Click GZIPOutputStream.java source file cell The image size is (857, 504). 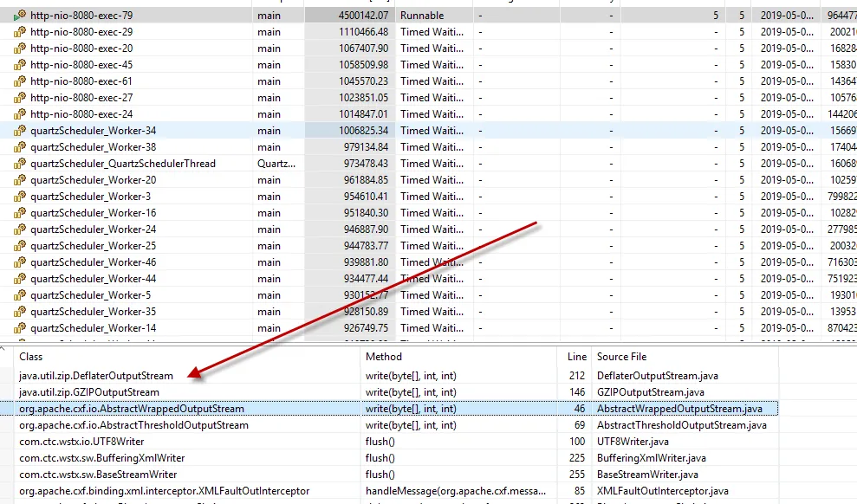[x=651, y=392]
